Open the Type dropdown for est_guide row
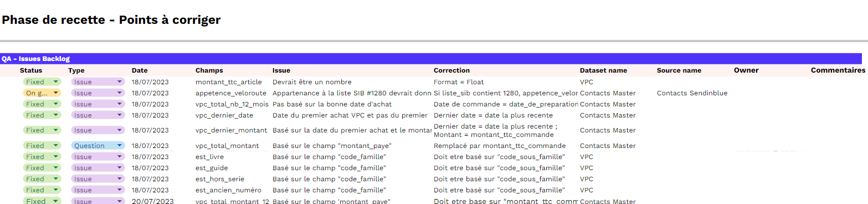The height and width of the screenshot is (204, 868). pos(97,168)
